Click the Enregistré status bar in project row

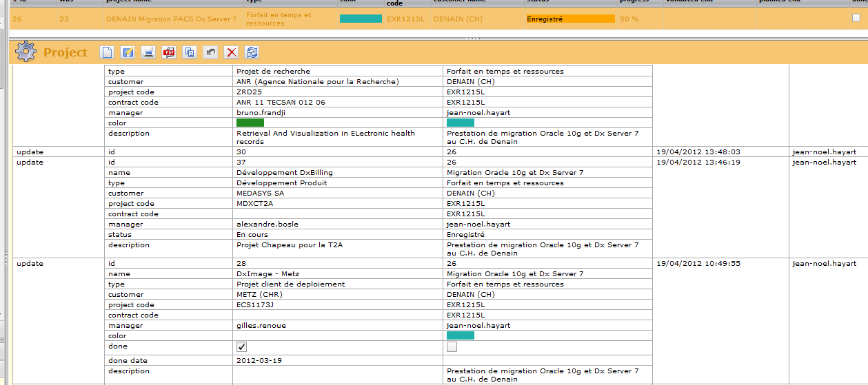coord(570,19)
